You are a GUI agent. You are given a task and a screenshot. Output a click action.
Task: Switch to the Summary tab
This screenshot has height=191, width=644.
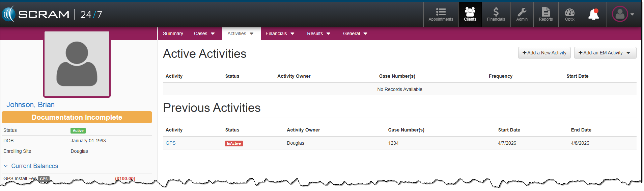[x=173, y=33]
